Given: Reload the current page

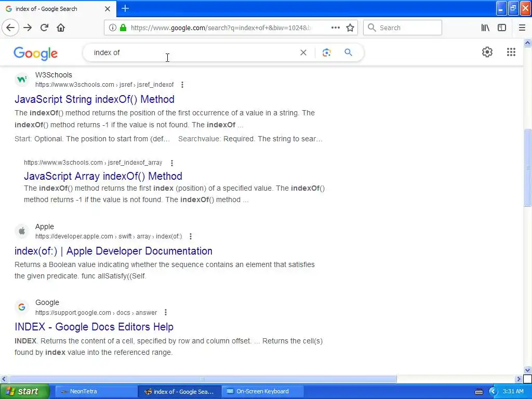Looking at the screenshot, I should click(44, 28).
